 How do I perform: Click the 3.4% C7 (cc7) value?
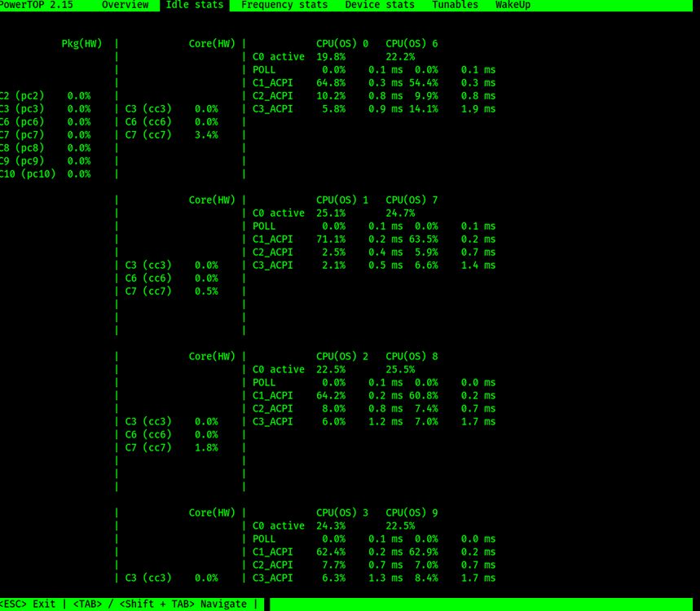[x=206, y=134]
